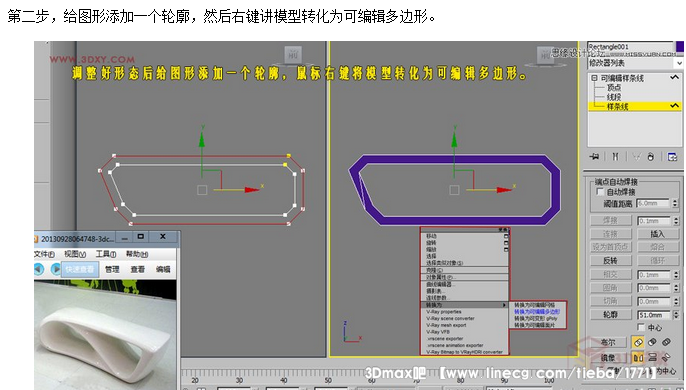
Task: Select the Boolean intersection icon
Action: coord(666,342)
